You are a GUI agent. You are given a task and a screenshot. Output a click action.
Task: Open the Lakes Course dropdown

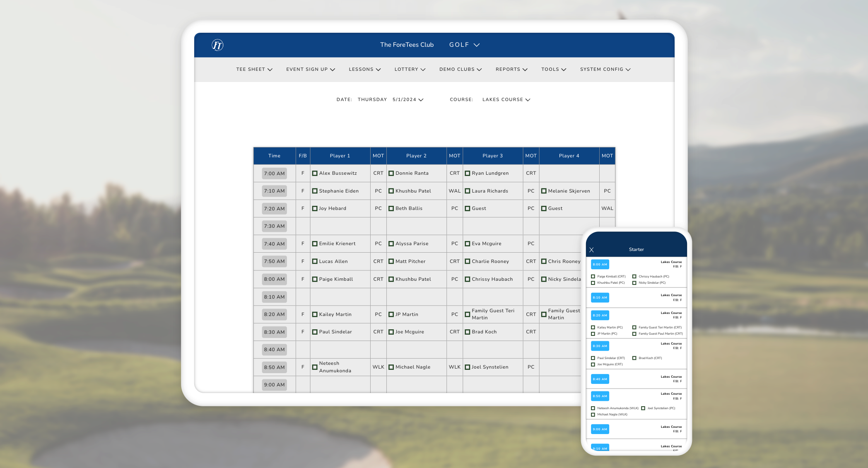(528, 99)
